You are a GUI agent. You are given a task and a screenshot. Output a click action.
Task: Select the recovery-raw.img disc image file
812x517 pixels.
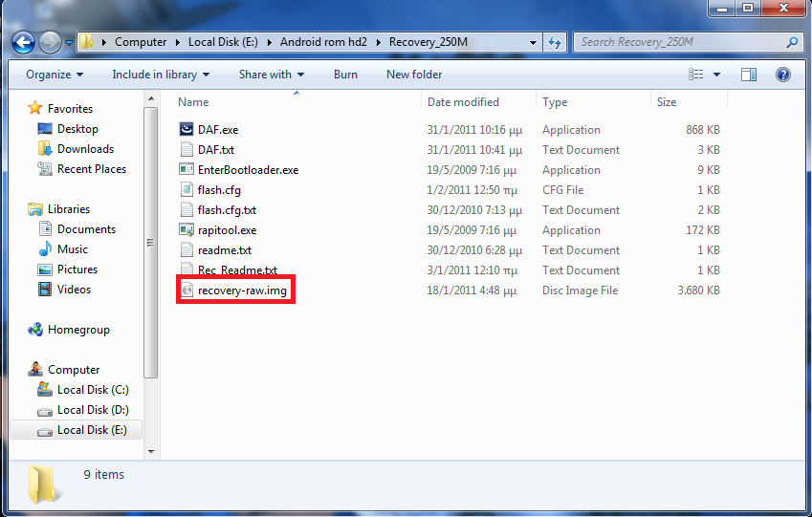click(x=241, y=291)
